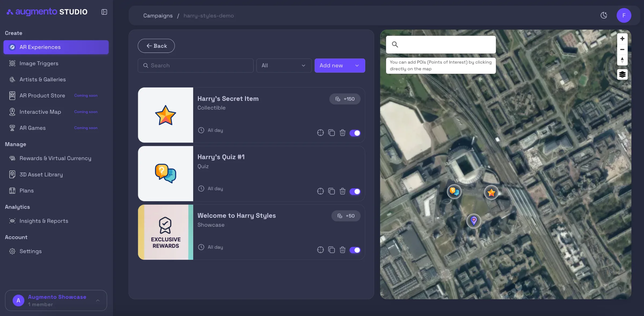Click the map search magnifier icon
Screen dimensions: 644x316
coord(395,45)
